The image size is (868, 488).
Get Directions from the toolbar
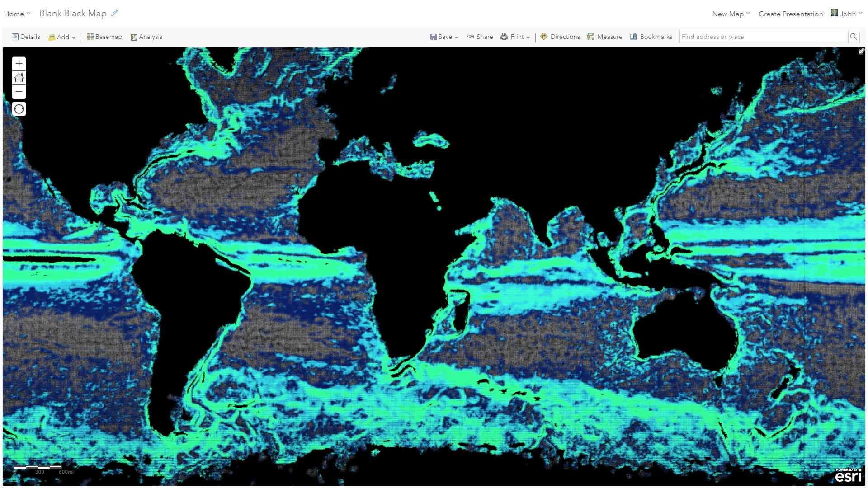point(560,37)
